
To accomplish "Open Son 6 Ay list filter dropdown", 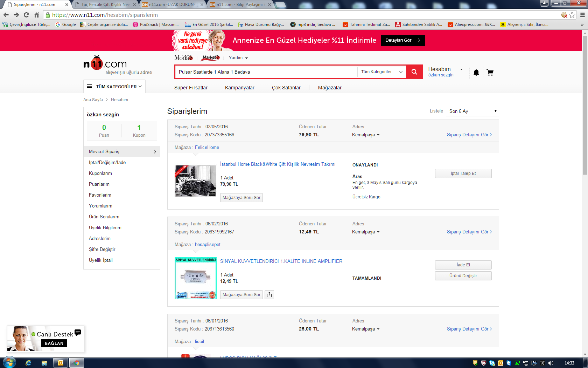I will [x=472, y=111].
